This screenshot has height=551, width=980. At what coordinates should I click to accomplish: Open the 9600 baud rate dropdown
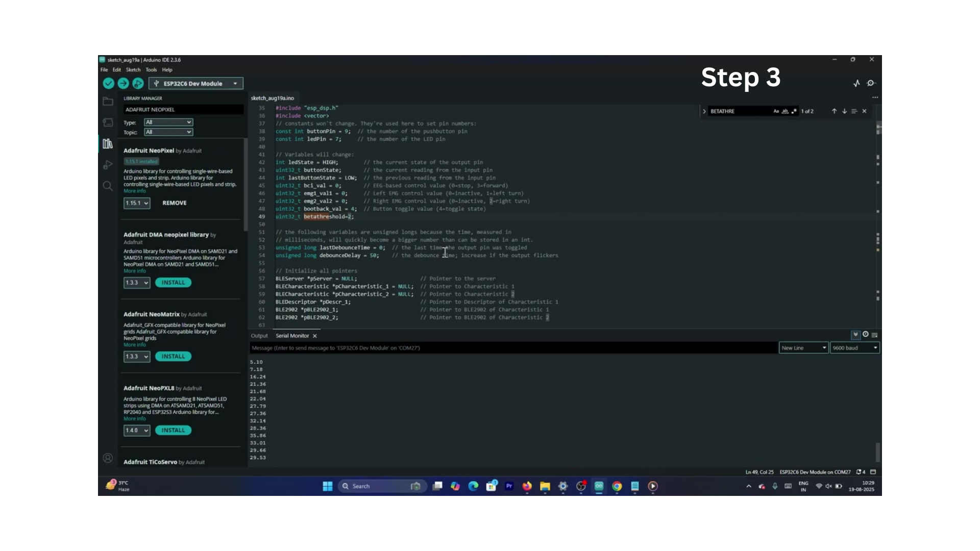point(855,348)
